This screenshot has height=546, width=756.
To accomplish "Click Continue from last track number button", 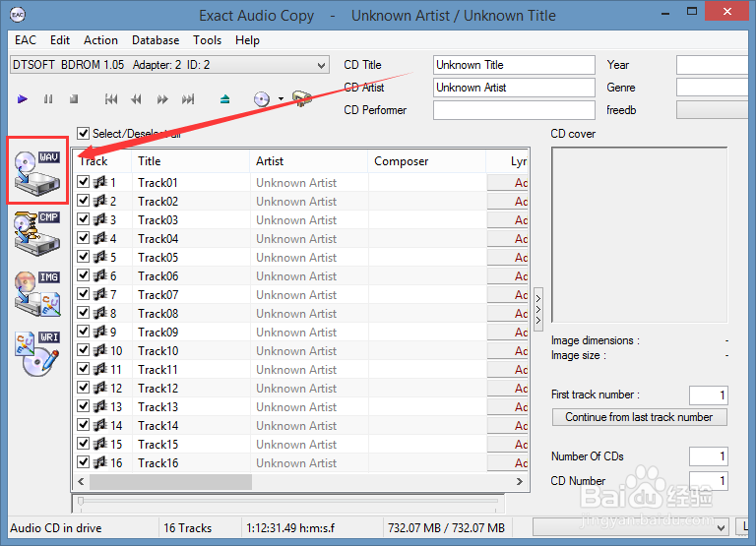I will pyautogui.click(x=639, y=417).
